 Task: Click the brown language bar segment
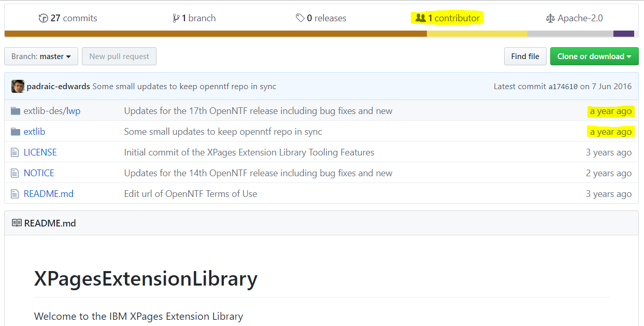coord(216,34)
